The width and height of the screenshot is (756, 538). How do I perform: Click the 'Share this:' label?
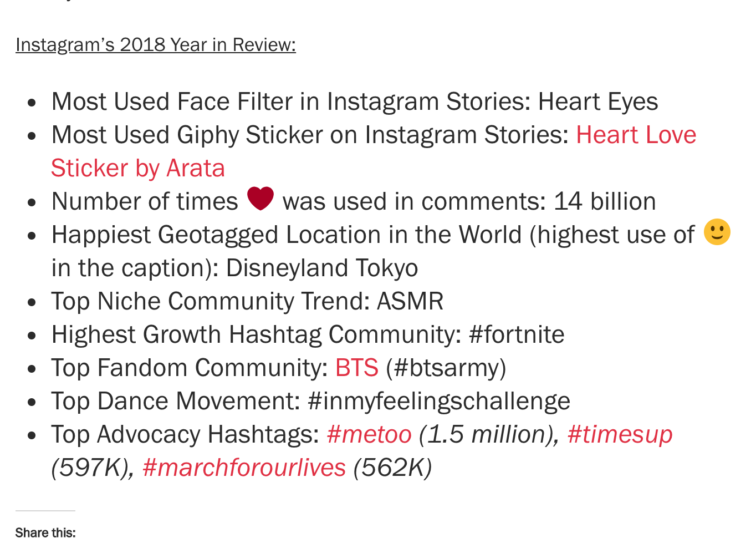45,532
